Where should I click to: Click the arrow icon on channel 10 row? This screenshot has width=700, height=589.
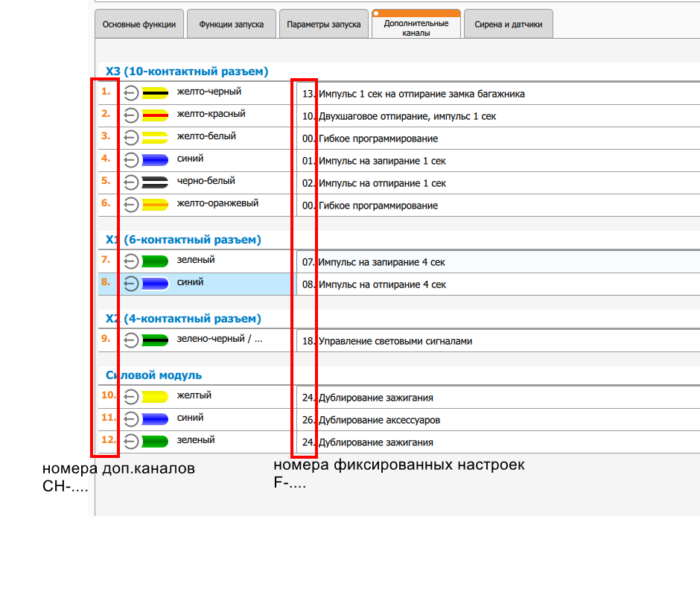coord(131,397)
